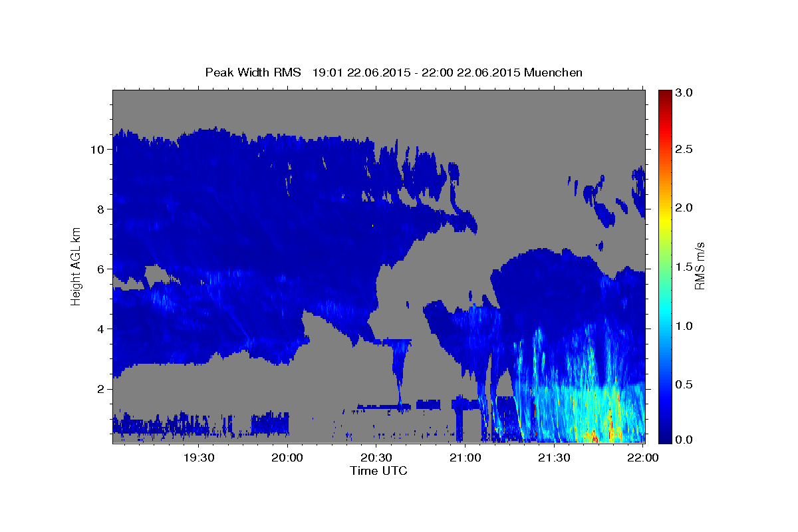Click the colorbar value 2.0

tap(683, 207)
